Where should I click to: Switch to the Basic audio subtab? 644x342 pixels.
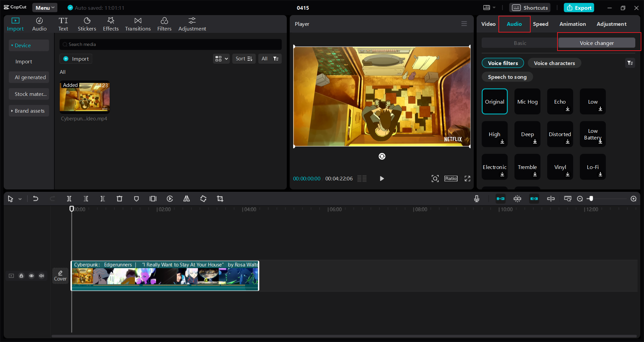click(x=520, y=43)
